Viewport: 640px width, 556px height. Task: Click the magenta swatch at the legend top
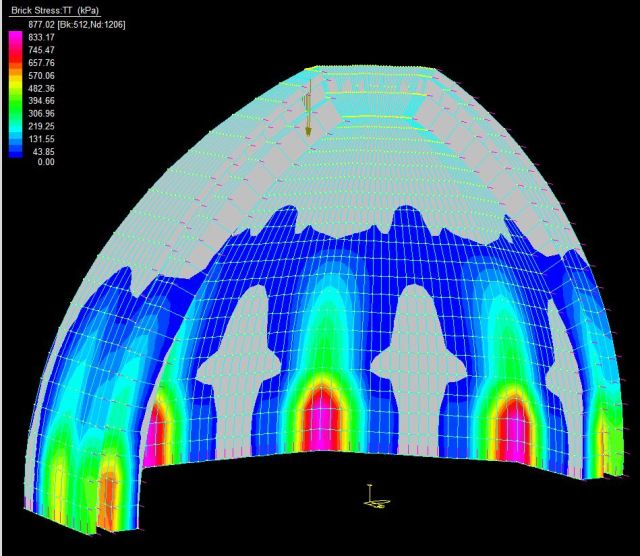(15, 38)
